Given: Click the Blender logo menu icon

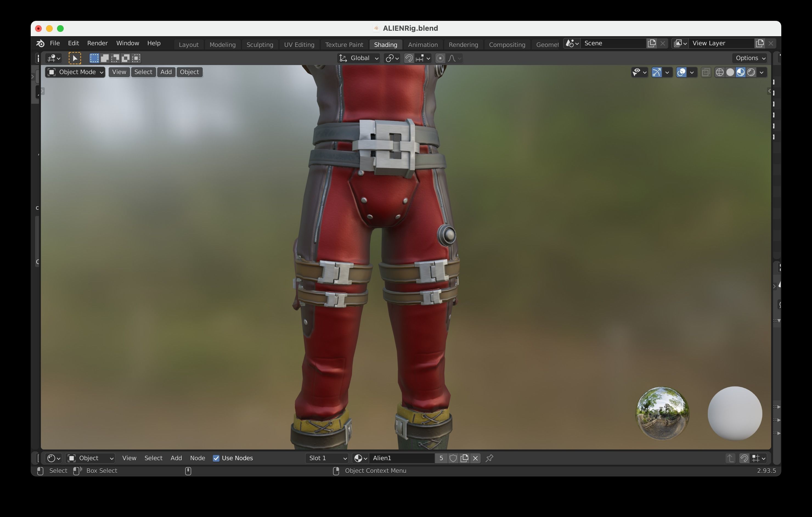Looking at the screenshot, I should 40,43.
